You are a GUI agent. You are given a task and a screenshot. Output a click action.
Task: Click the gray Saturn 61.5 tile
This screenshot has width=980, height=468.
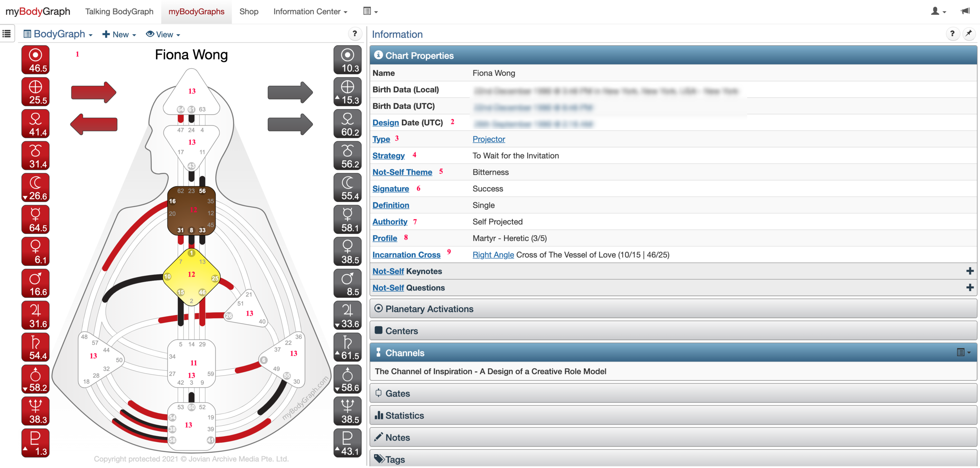click(x=347, y=347)
